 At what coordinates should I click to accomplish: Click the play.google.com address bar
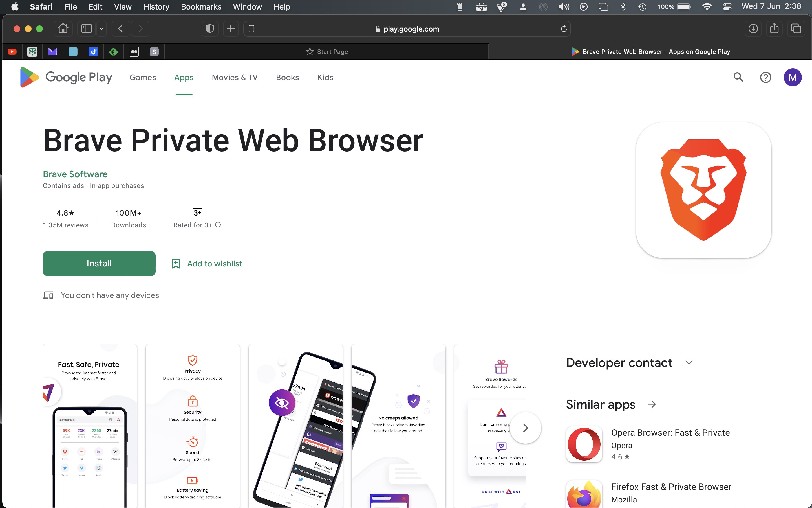coord(407,29)
